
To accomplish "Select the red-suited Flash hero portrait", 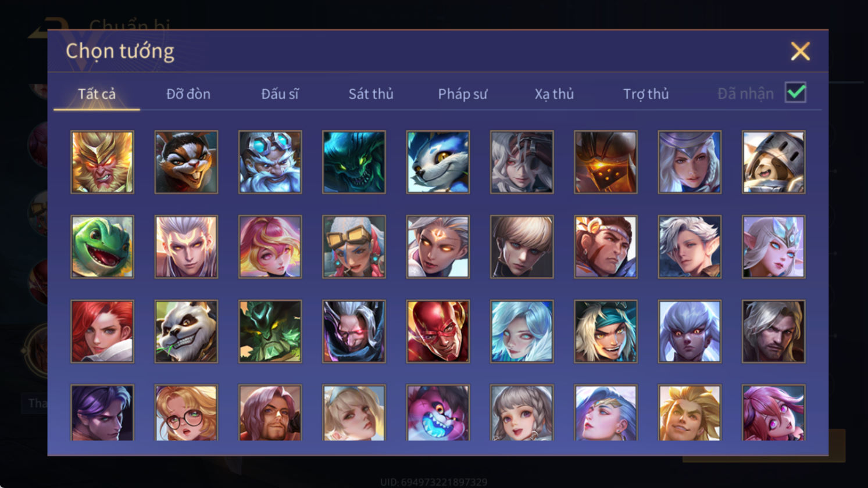I will coord(438,332).
